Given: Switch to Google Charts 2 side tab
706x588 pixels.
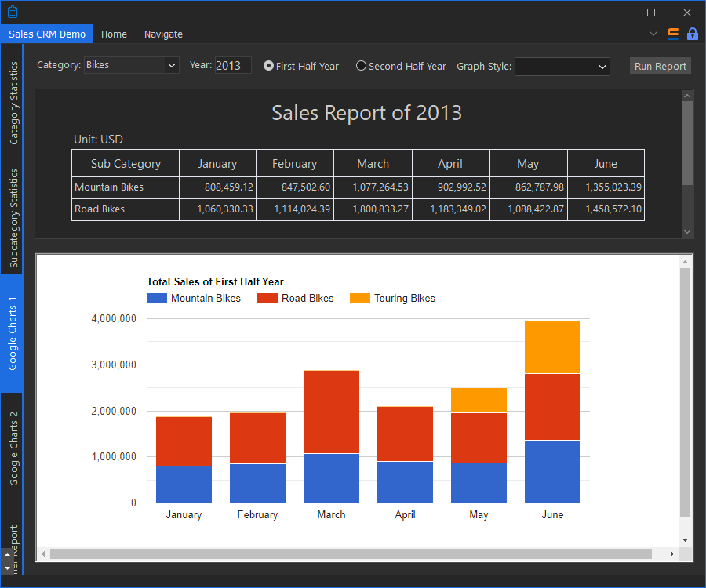Looking at the screenshot, I should tap(13, 448).
